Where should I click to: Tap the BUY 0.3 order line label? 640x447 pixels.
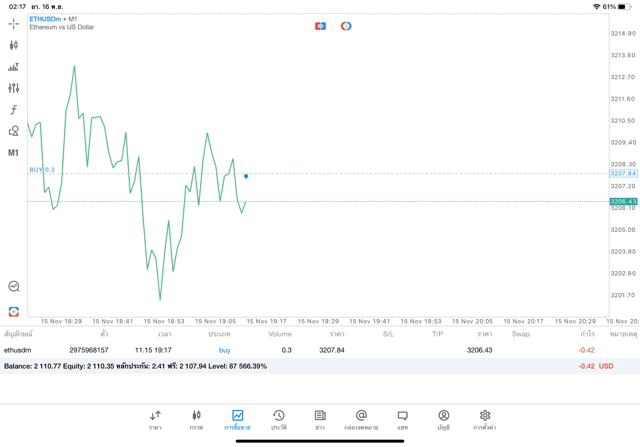(x=42, y=170)
